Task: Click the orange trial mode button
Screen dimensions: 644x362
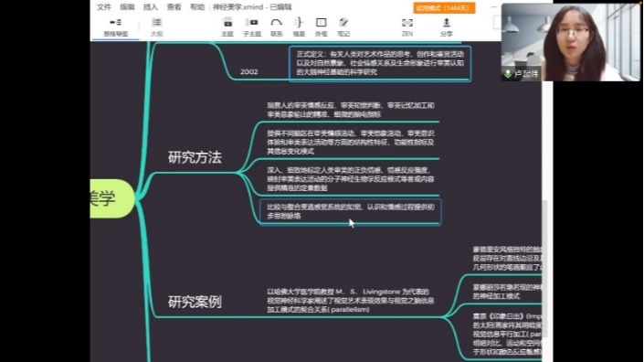Action: [x=444, y=8]
